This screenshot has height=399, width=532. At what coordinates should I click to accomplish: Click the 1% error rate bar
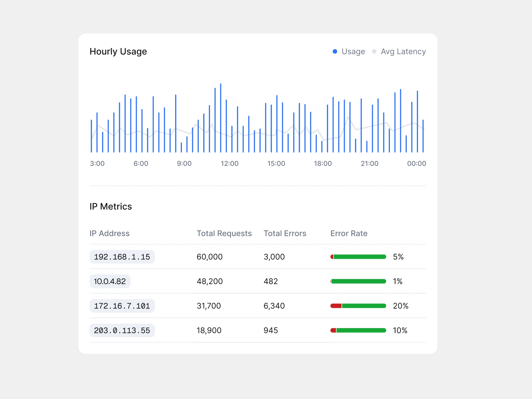(x=358, y=281)
